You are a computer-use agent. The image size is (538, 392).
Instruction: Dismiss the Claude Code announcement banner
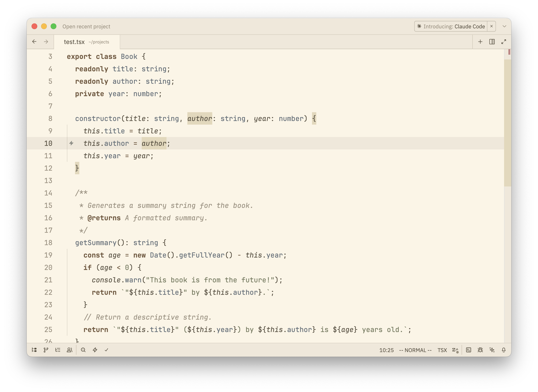coord(491,26)
